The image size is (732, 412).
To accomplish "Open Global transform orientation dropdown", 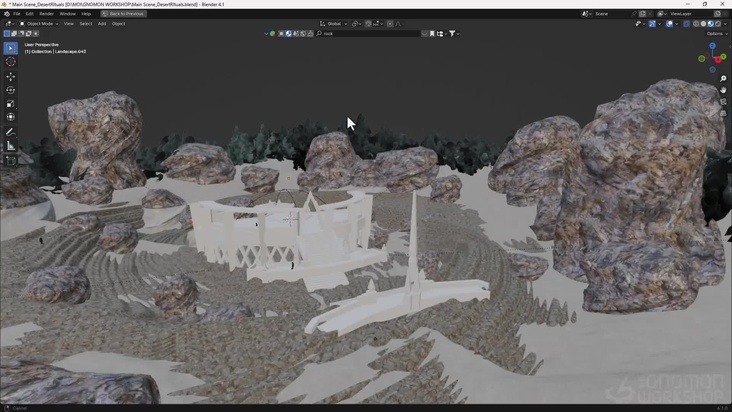I will click(x=334, y=23).
